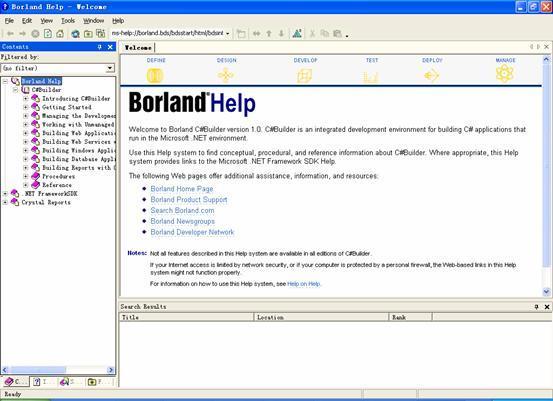The image size is (553, 401).
Task: Click the TEST chart icon
Action: pyautogui.click(x=371, y=77)
